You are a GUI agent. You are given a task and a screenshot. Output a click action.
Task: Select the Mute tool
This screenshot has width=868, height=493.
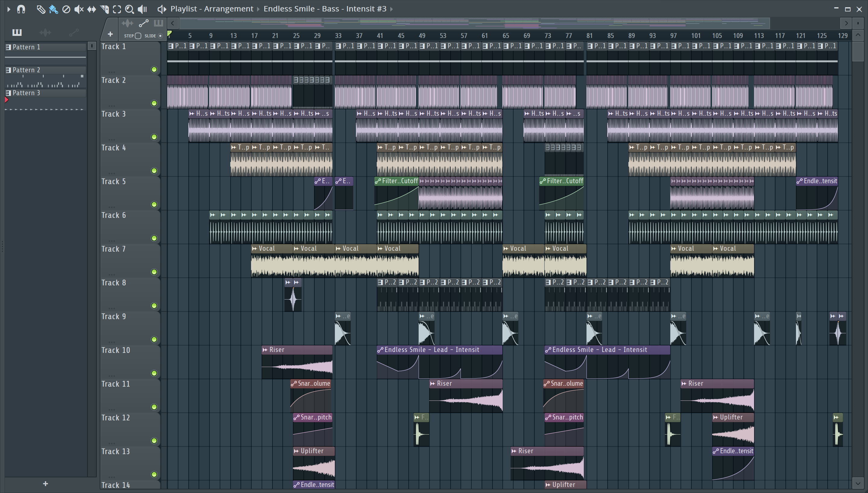tap(79, 9)
